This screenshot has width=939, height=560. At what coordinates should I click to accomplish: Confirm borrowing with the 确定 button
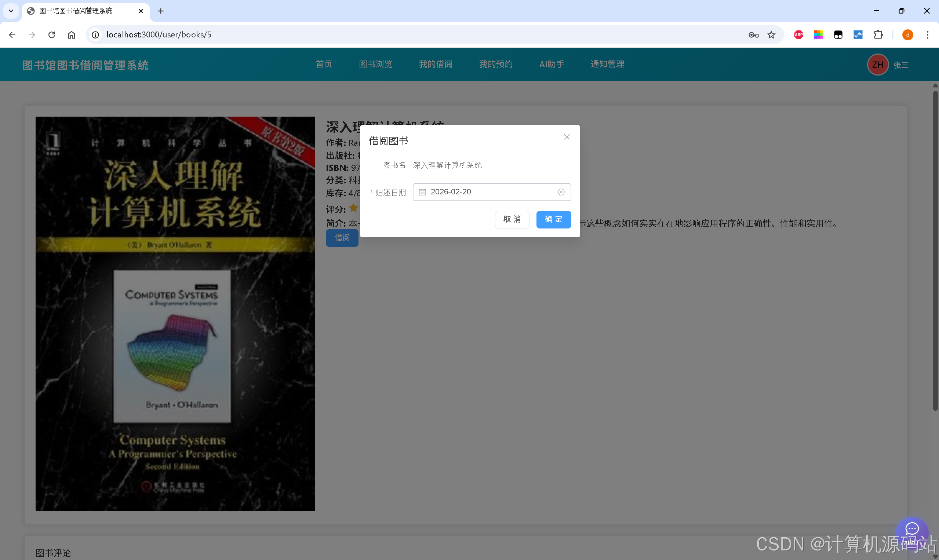point(553,219)
